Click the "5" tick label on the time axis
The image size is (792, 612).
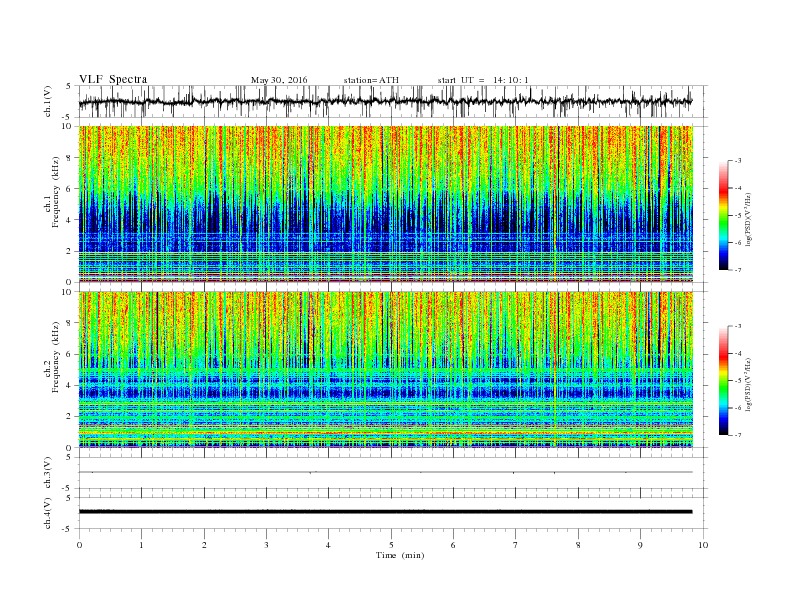[x=391, y=545]
